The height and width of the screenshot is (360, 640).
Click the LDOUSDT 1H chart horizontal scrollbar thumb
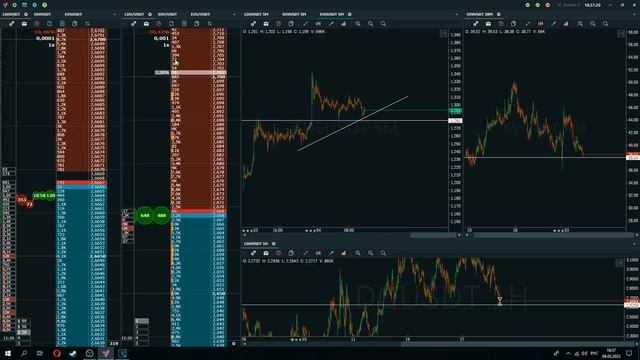click(x=518, y=344)
